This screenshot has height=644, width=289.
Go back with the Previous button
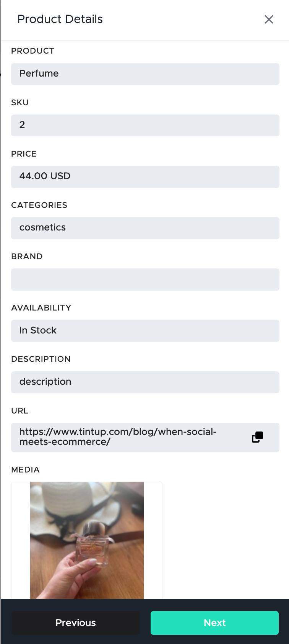coord(76,623)
